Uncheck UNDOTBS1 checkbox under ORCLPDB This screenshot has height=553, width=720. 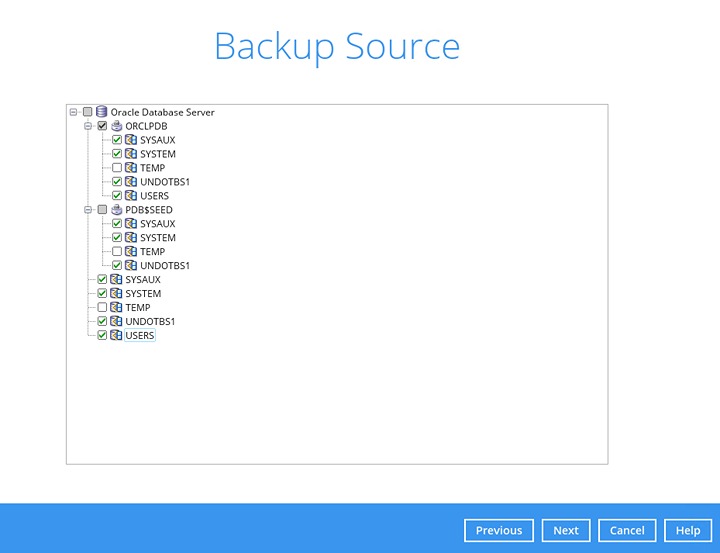coord(117,182)
